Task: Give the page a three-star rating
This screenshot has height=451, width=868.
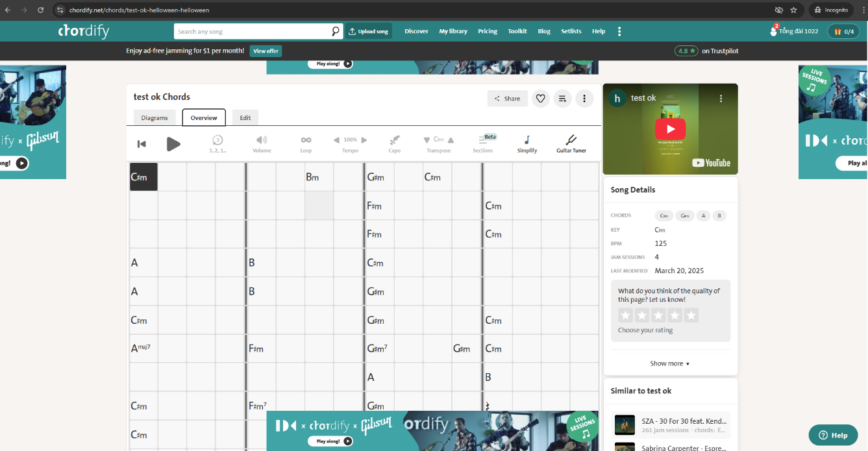Action: pyautogui.click(x=658, y=315)
